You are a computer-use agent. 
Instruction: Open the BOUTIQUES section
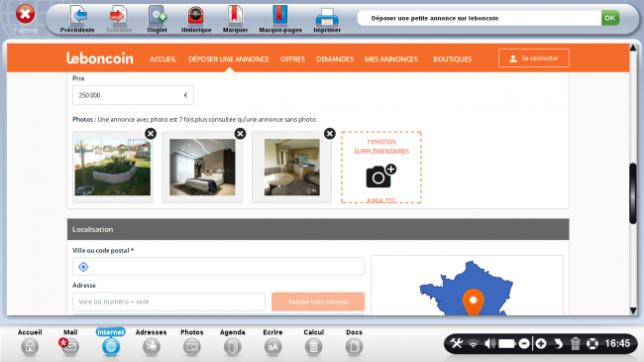point(452,60)
